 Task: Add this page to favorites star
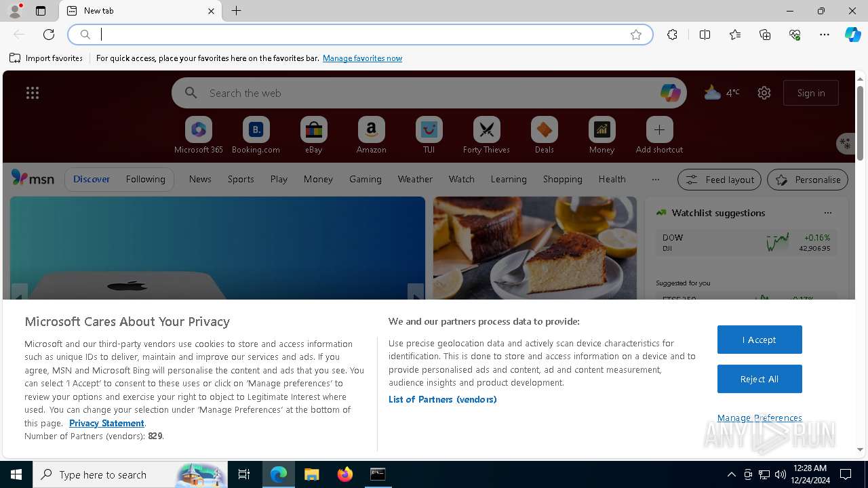[x=636, y=35]
